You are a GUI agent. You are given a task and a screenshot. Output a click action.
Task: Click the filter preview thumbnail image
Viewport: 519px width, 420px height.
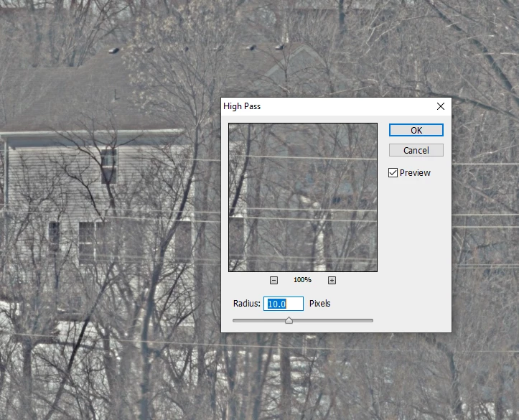303,197
